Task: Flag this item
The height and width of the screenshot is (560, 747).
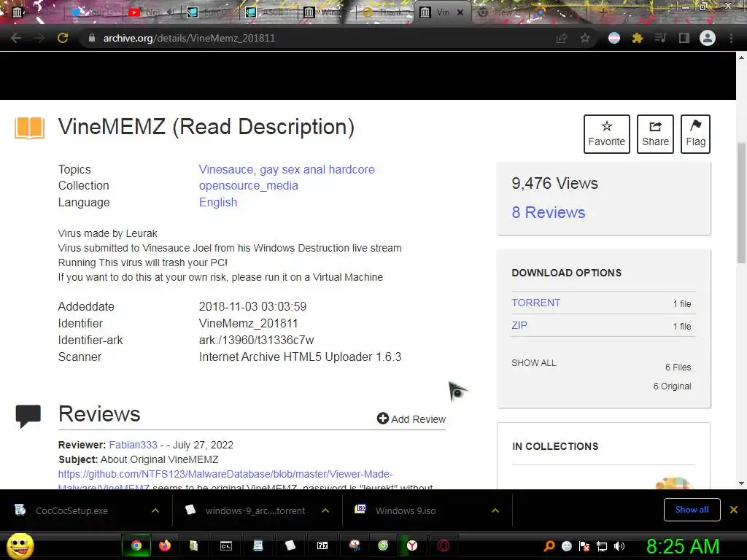Action: pos(695,134)
